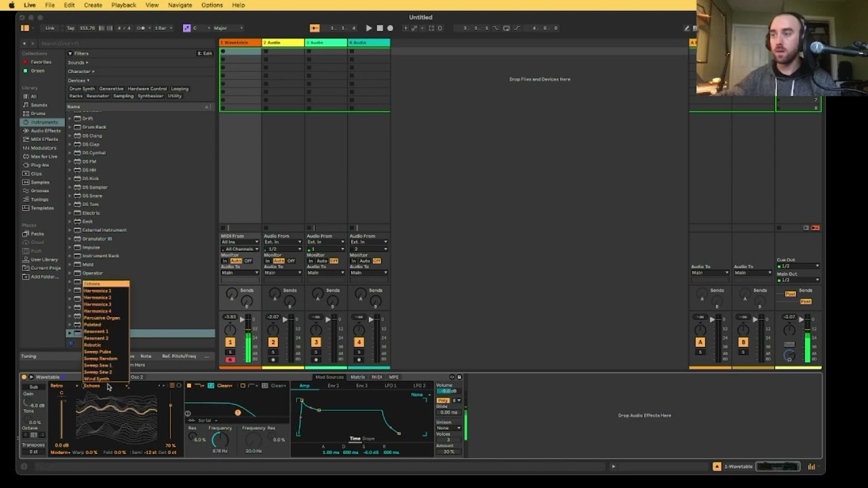
Task: Open the Unison mode dropdown
Action: (x=448, y=428)
